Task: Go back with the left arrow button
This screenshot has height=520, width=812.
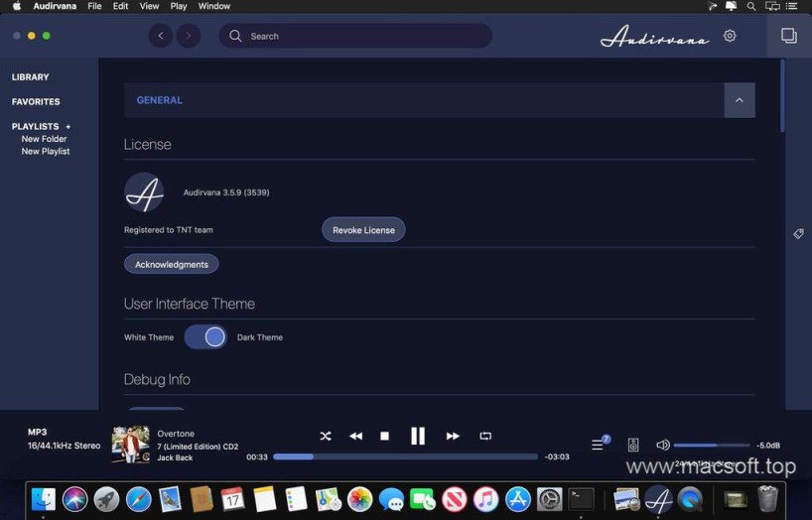Action: (x=161, y=36)
